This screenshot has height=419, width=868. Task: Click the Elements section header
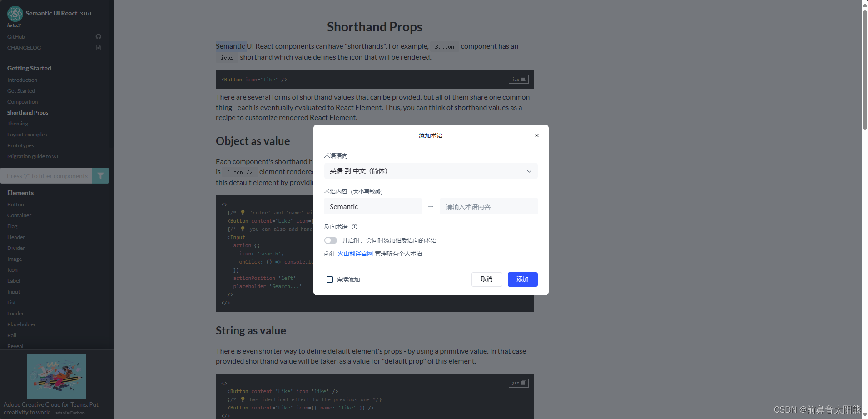click(x=20, y=193)
